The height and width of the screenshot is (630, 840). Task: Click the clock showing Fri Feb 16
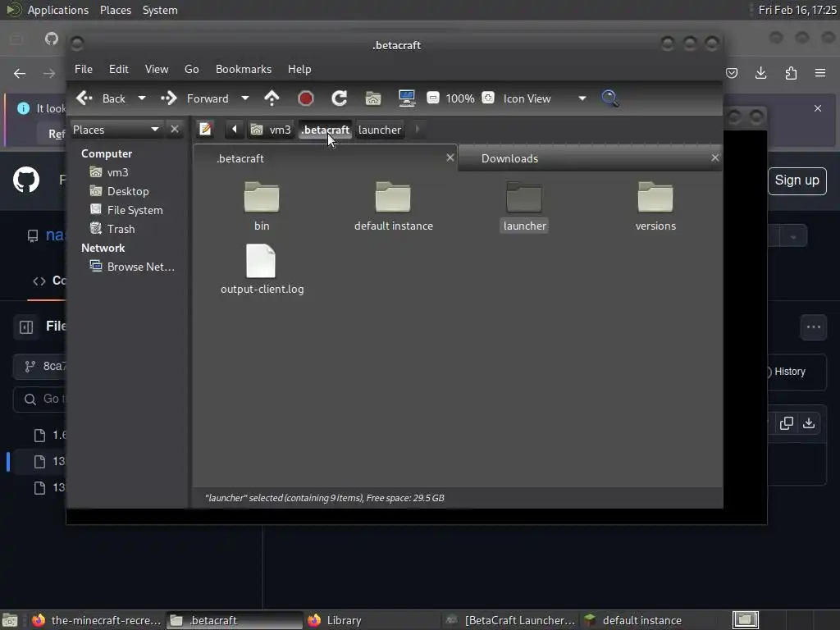coord(797,10)
